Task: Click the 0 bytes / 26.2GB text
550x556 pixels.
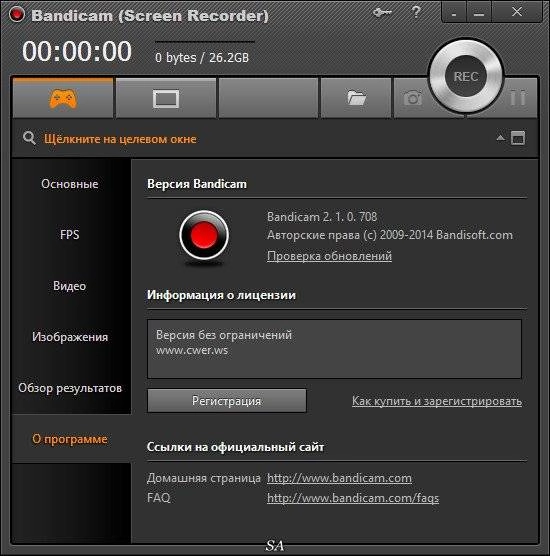Action: pos(202,57)
